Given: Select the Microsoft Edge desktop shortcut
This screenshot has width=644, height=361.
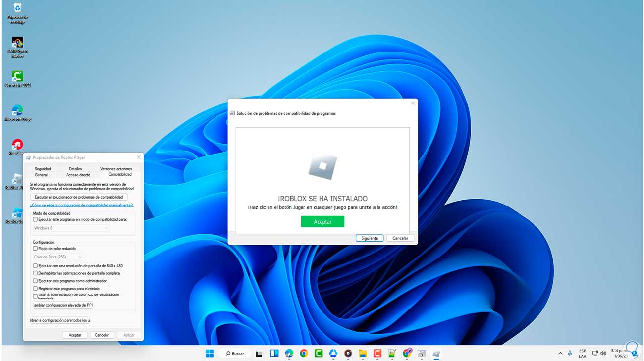Looking at the screenshot, I should [17, 113].
